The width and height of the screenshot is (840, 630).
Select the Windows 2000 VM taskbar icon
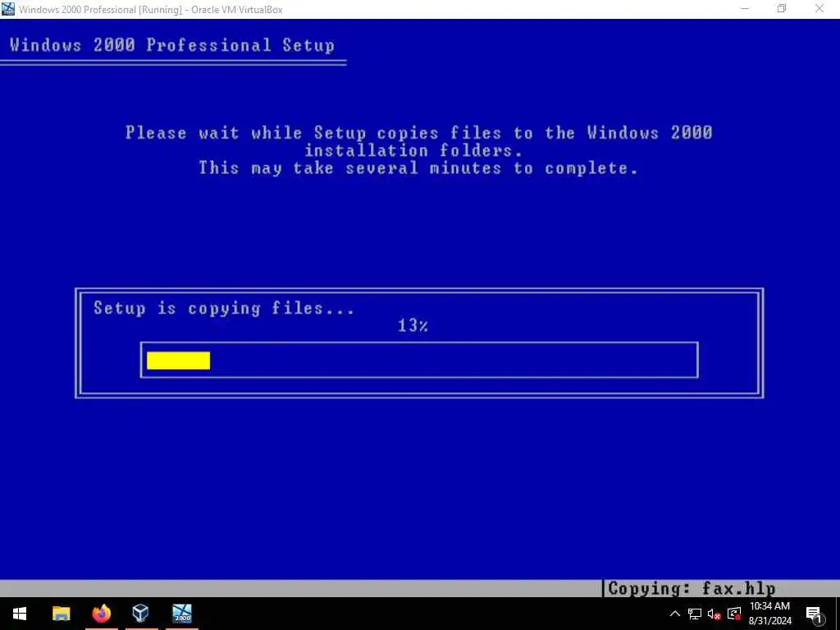click(182, 614)
